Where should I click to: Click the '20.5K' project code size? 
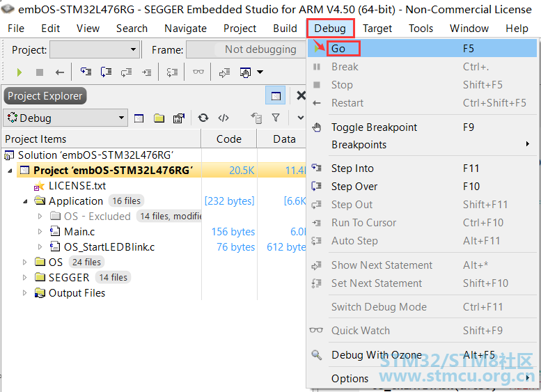[x=242, y=171]
